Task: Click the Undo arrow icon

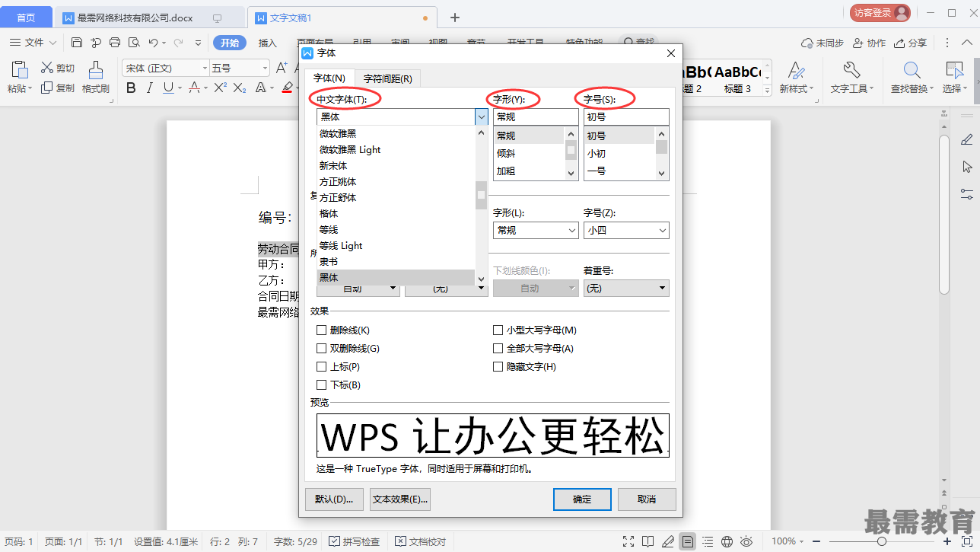Action: tap(154, 43)
